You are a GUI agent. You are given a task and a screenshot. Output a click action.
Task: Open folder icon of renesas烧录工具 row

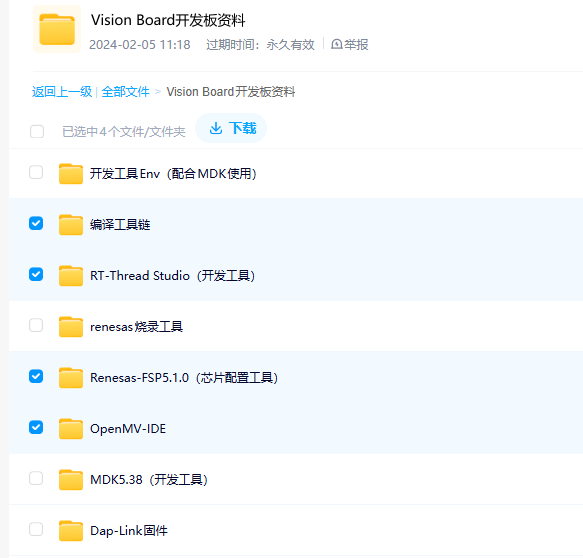tap(71, 326)
